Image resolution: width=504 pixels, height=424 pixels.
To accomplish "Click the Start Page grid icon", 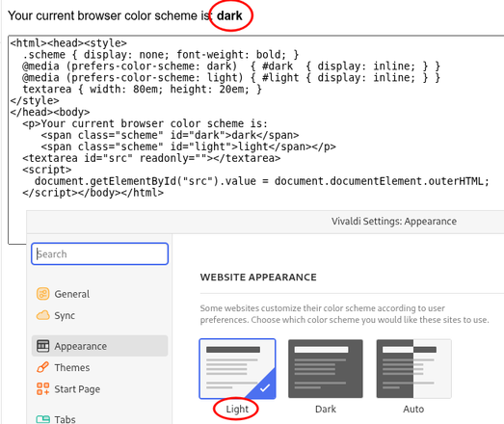I will pos(42,388).
